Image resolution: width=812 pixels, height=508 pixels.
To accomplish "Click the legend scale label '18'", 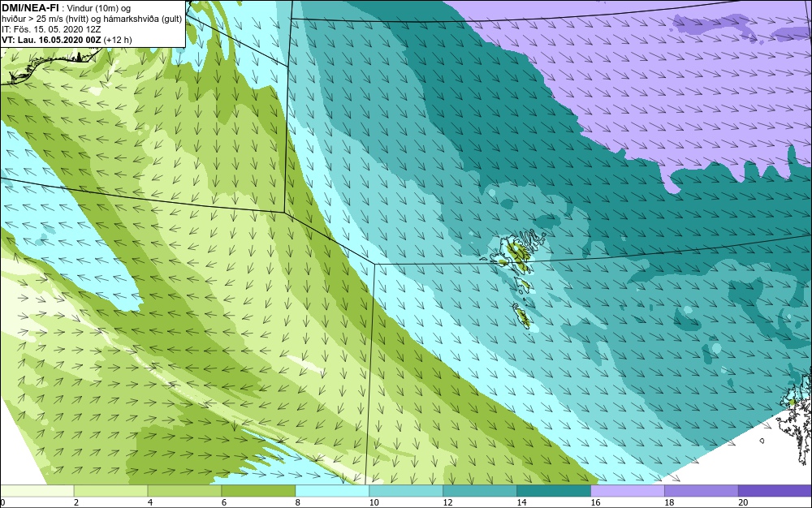I will 669,502.
